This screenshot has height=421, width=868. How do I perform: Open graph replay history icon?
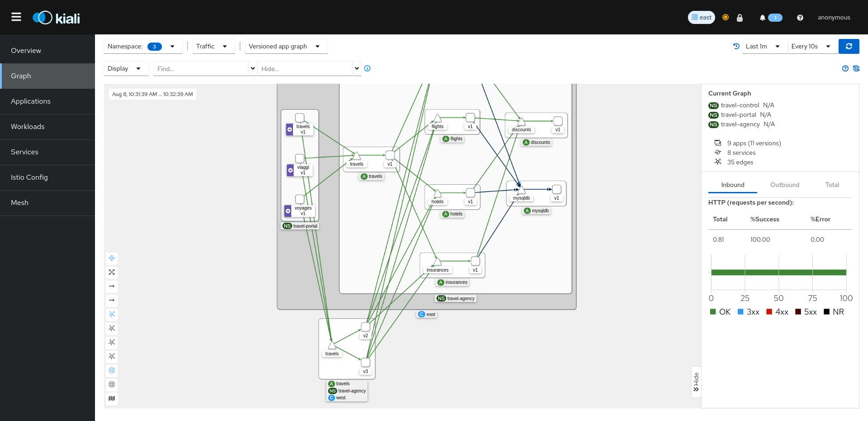click(x=736, y=46)
